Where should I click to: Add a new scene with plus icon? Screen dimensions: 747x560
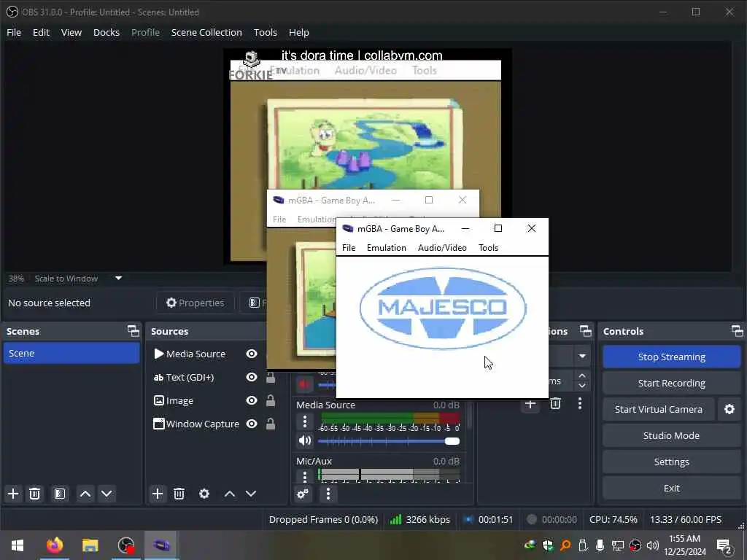coord(13,494)
